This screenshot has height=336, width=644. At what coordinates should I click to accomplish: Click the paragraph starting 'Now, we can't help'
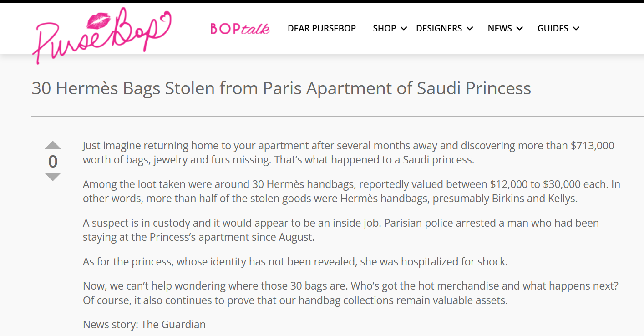pyautogui.click(x=350, y=293)
